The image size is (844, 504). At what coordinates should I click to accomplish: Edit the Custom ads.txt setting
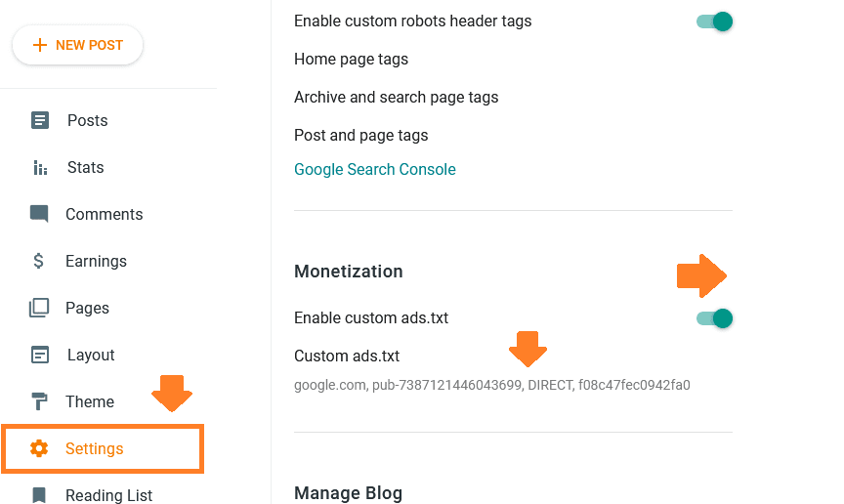[347, 357]
